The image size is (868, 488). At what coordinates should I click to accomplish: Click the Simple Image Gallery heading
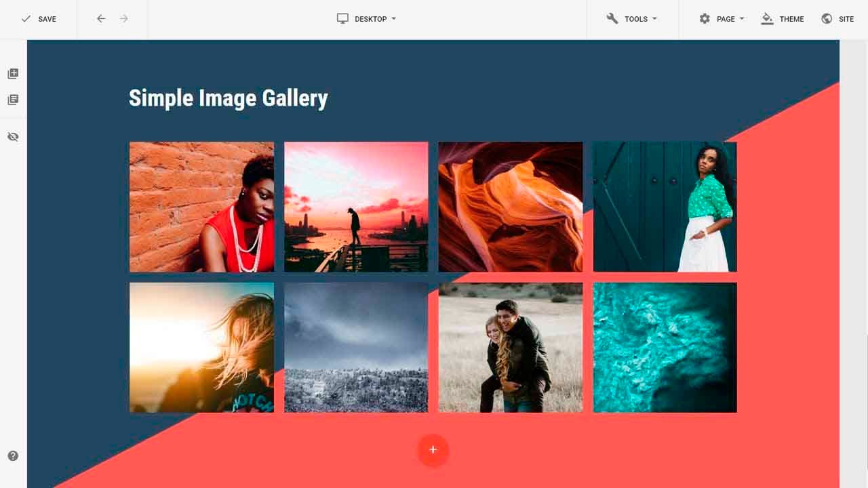pos(229,98)
